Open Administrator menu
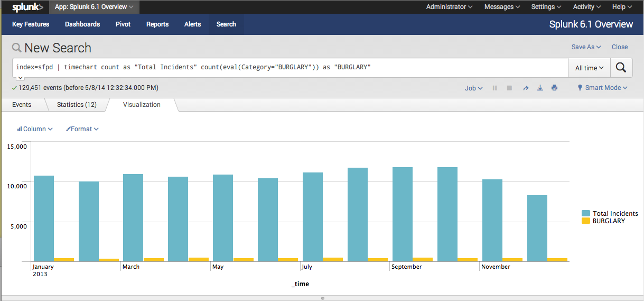Screen dimensions: 644x301 [x=450, y=7]
